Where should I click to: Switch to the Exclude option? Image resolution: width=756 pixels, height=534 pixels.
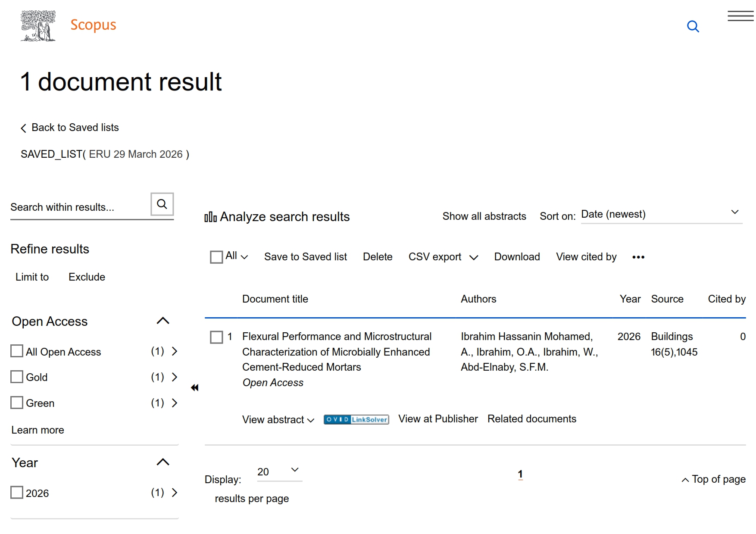[x=87, y=277]
